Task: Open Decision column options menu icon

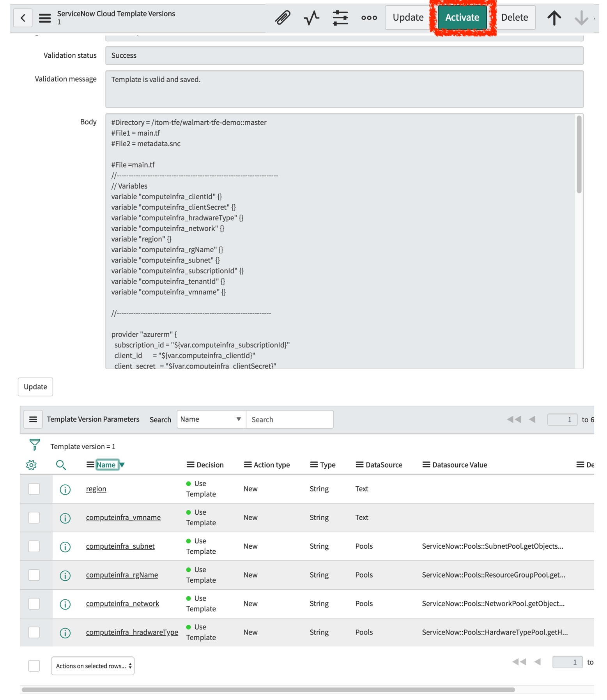Action: pyautogui.click(x=190, y=464)
